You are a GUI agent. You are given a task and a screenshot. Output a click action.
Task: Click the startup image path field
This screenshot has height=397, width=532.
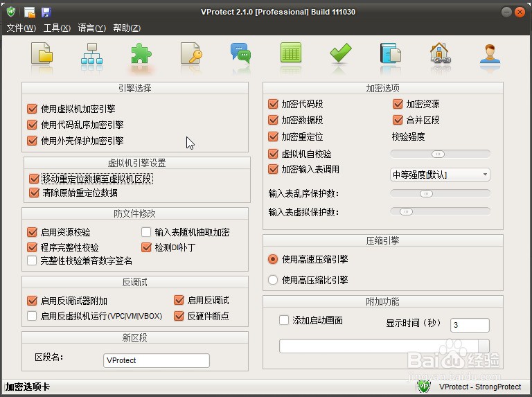pos(379,346)
